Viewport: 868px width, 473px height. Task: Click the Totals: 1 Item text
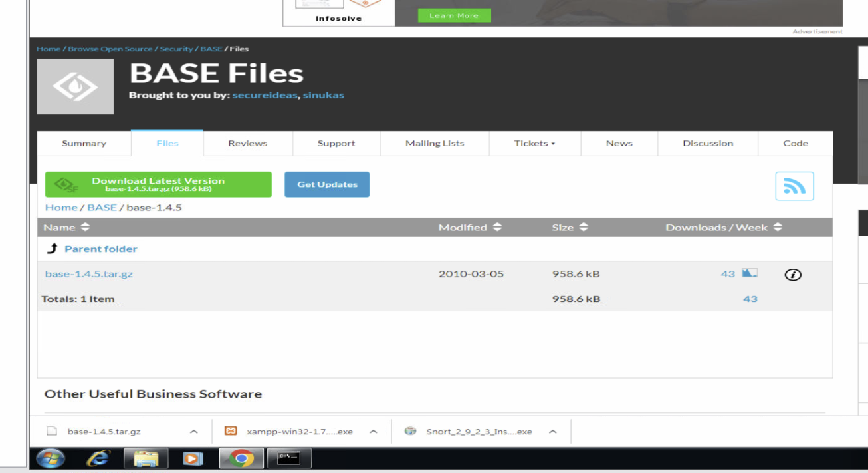click(x=78, y=299)
